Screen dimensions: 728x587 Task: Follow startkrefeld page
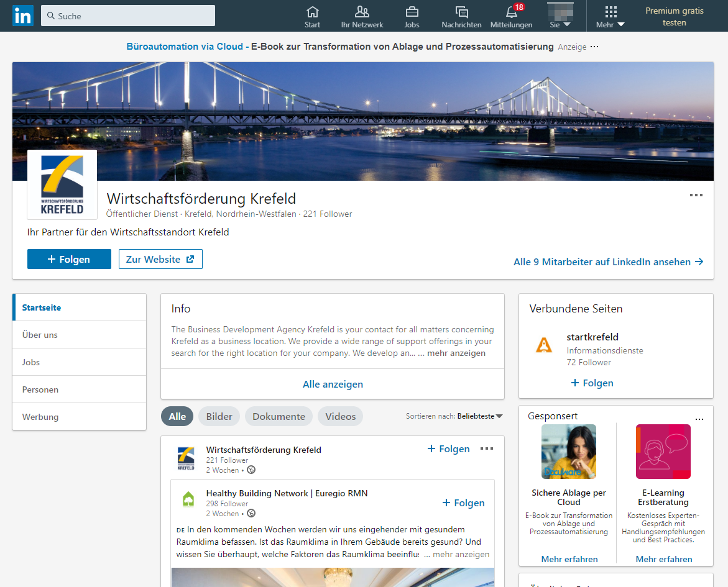[592, 383]
